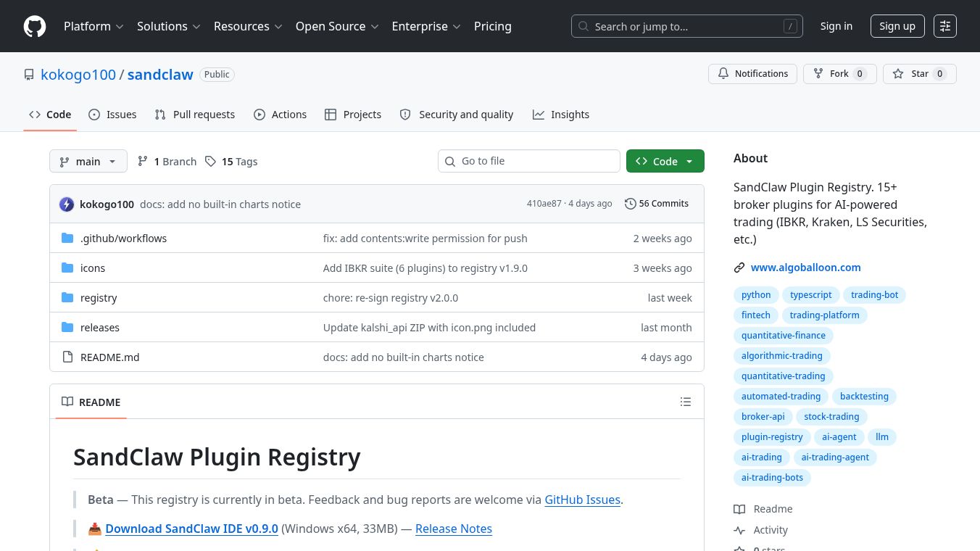Click the python topic tag
The height and width of the screenshot is (551, 980).
pos(756,295)
